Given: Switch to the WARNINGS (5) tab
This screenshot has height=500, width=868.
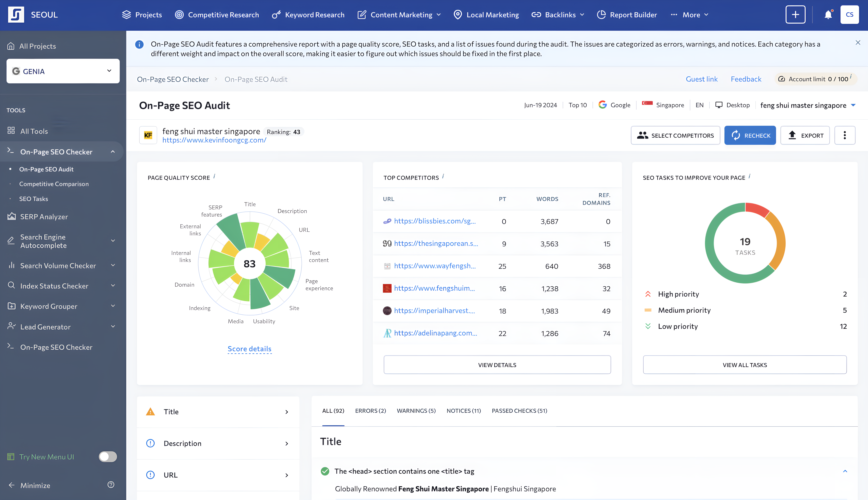Looking at the screenshot, I should (x=416, y=411).
